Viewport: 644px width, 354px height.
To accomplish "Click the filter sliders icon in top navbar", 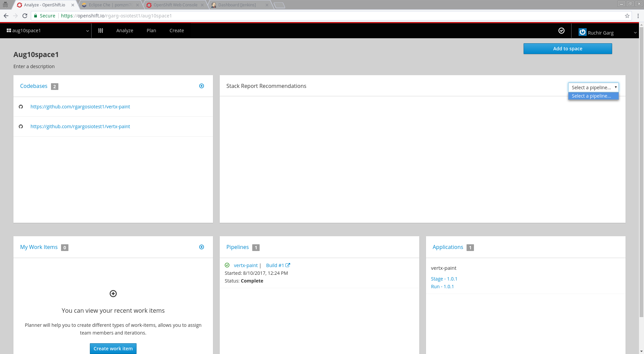I will tap(100, 30).
